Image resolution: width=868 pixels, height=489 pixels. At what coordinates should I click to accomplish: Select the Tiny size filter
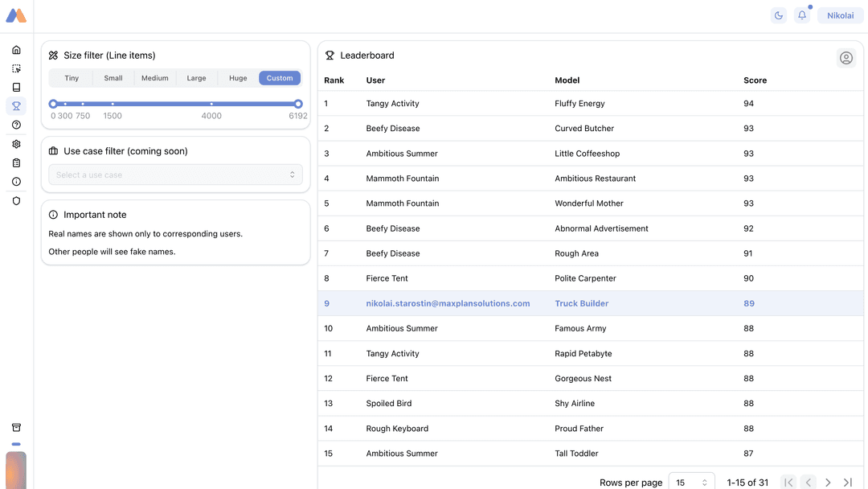click(x=72, y=78)
